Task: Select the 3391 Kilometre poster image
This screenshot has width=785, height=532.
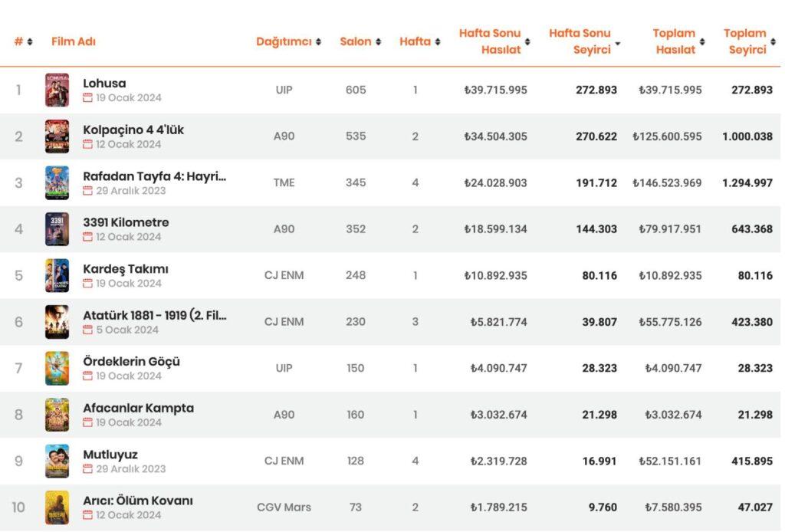Action: click(57, 229)
